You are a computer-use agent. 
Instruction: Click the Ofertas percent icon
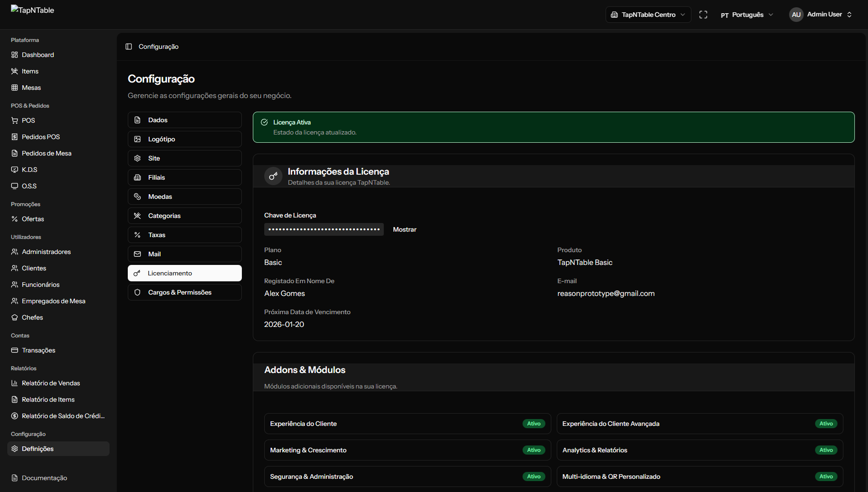[x=15, y=219]
